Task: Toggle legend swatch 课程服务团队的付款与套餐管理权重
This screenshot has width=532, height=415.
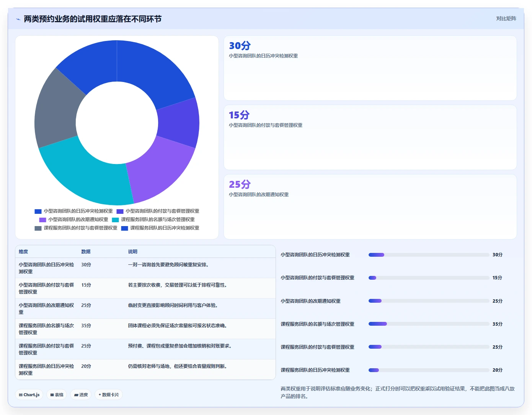Action: pyautogui.click(x=38, y=228)
